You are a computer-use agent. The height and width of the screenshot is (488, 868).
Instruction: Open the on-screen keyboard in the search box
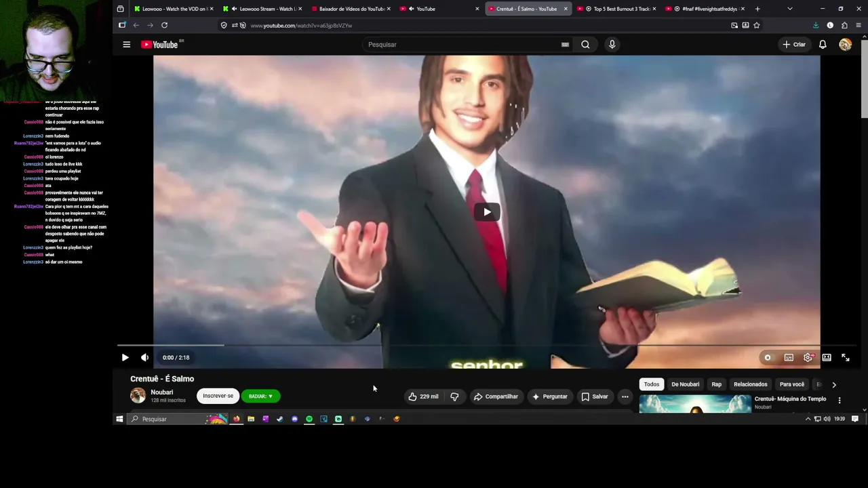[x=565, y=45]
